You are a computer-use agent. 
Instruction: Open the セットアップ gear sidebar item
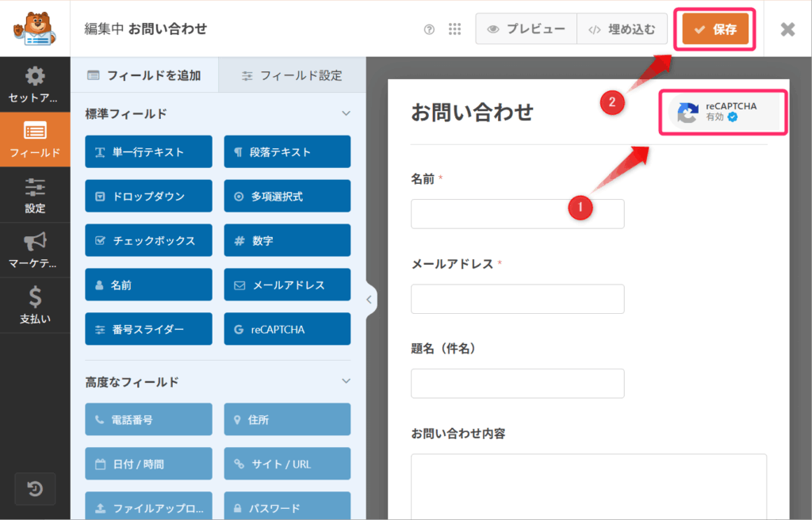35,85
